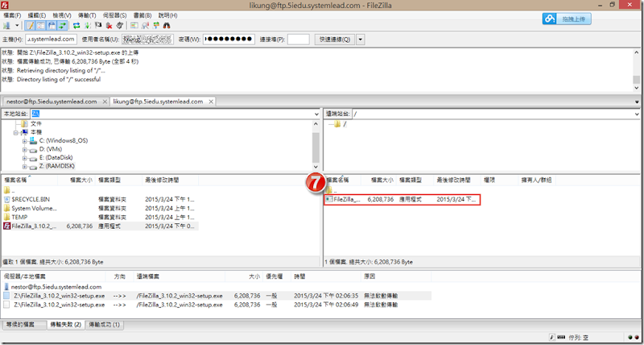
Task: Open the 說明(H) menu
Action: (168, 15)
